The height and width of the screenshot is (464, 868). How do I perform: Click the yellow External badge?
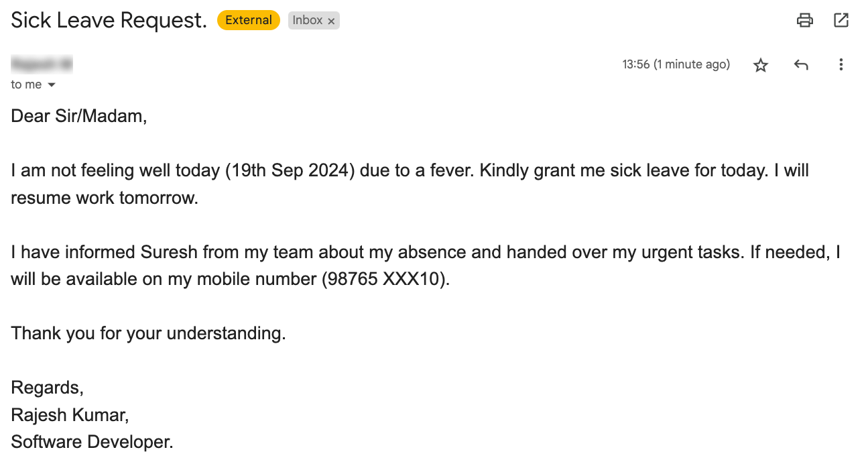point(248,19)
